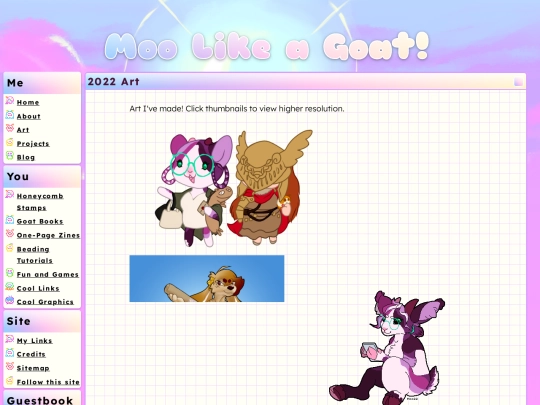Click the icon beside Fun and Games
This screenshot has height=405, width=540.
pos(10,273)
